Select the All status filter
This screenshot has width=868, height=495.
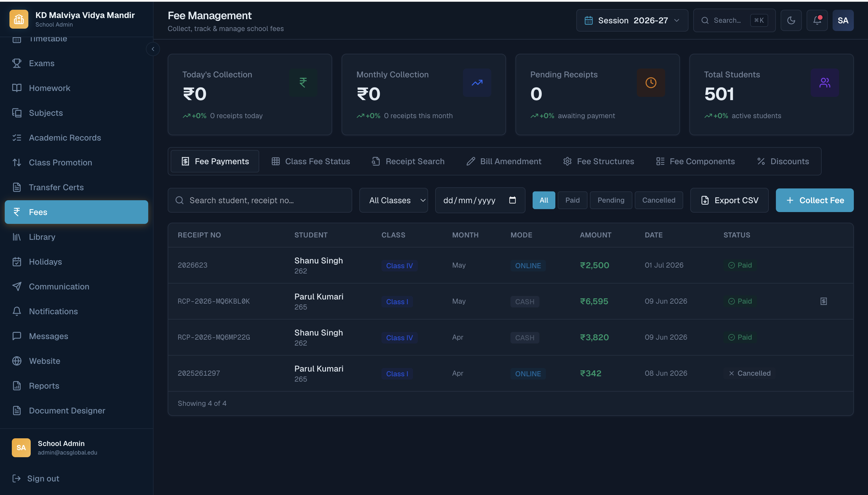pos(544,200)
